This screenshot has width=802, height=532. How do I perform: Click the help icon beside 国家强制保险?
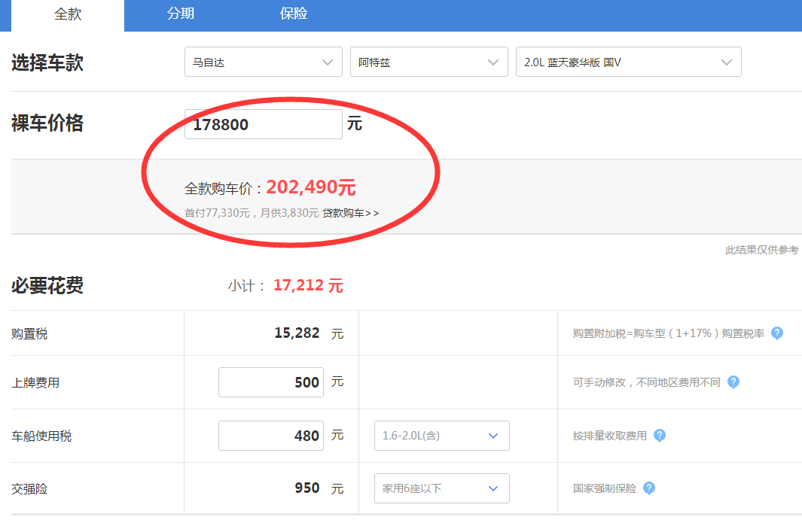[x=648, y=488]
